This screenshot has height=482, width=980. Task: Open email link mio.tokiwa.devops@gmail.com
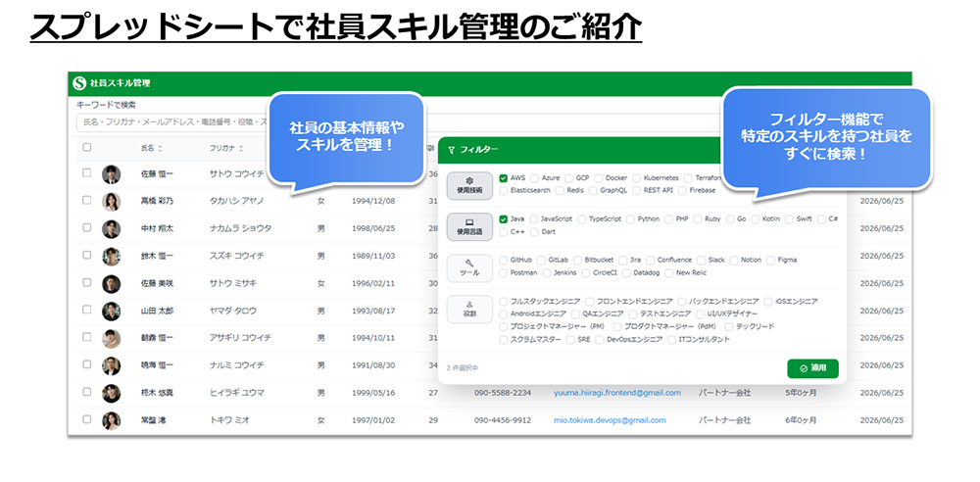pos(610,420)
